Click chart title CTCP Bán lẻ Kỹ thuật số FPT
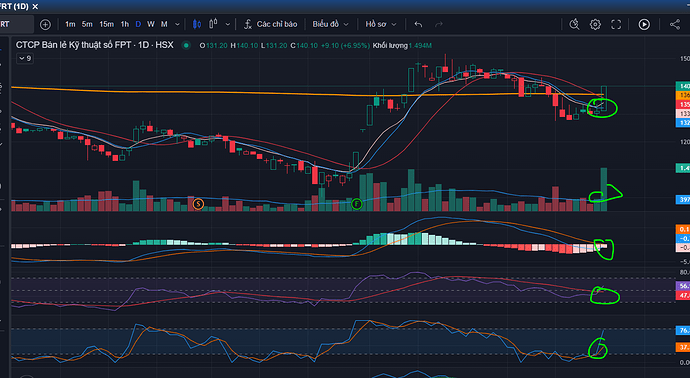Screen dimensions: 690x378 pyautogui.click(x=73, y=45)
